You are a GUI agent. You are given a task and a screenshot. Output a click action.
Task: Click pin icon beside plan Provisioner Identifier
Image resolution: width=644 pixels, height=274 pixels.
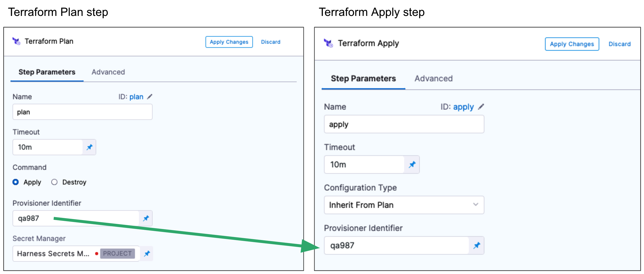pyautogui.click(x=146, y=218)
